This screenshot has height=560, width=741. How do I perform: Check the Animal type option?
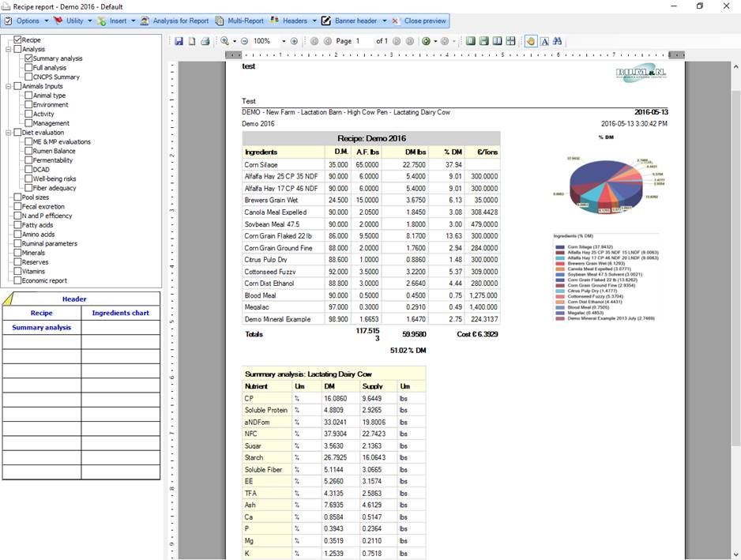pyautogui.click(x=28, y=95)
